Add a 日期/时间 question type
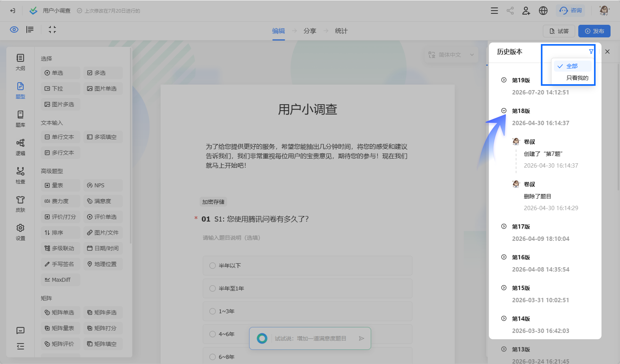 coord(103,248)
